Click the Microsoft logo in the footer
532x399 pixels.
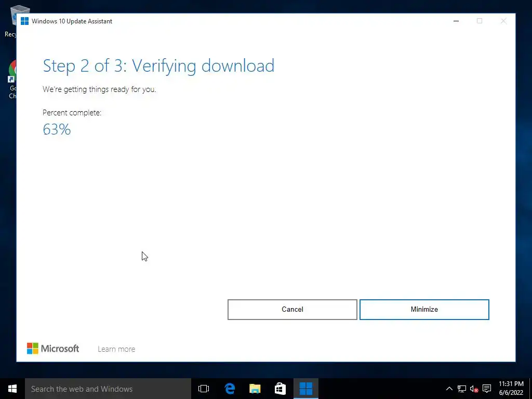click(x=53, y=349)
